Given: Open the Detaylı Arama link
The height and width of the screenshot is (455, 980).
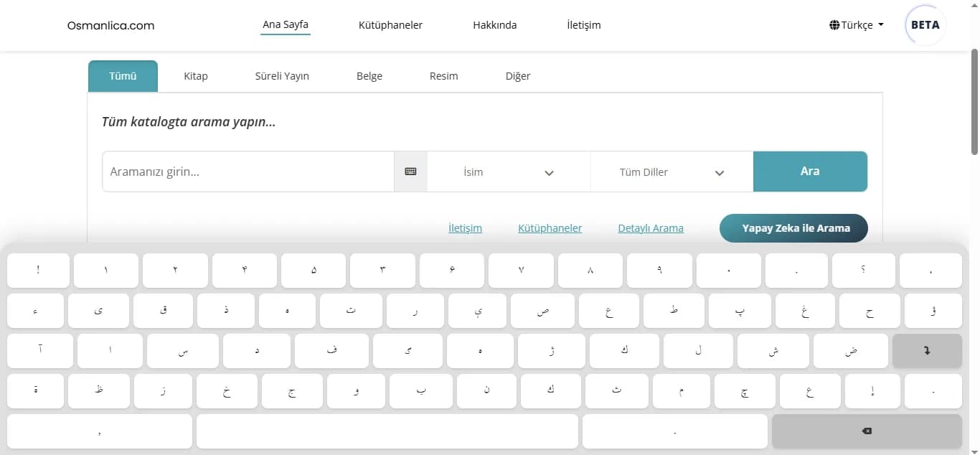Looking at the screenshot, I should coord(651,228).
